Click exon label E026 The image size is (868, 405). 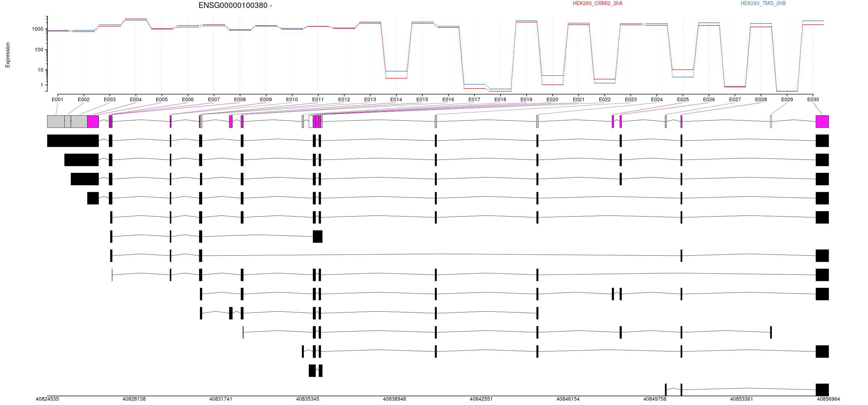pyautogui.click(x=709, y=99)
